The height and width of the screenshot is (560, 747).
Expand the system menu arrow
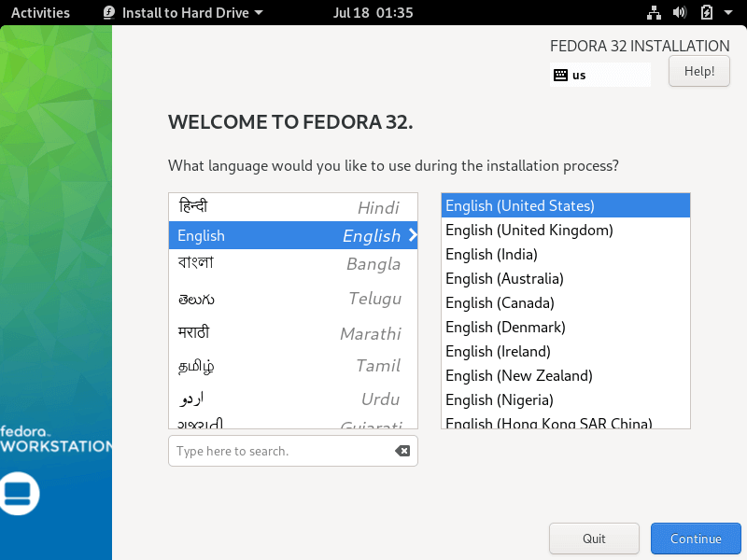(x=728, y=12)
